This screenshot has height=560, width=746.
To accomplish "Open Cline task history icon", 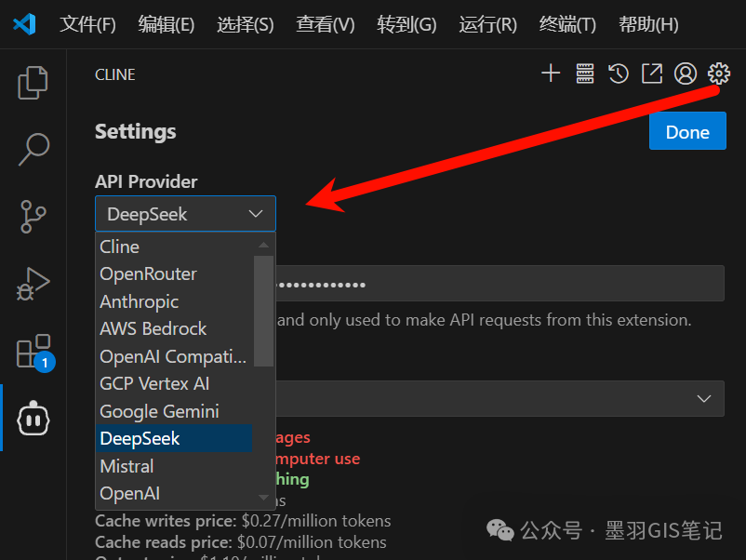I will (x=619, y=73).
